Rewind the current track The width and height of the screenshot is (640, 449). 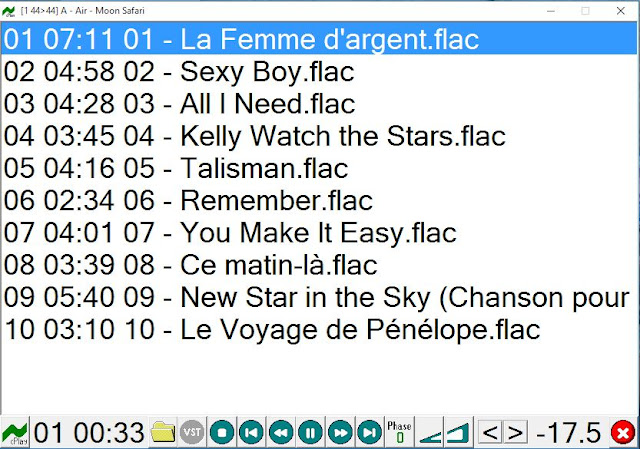point(281,433)
